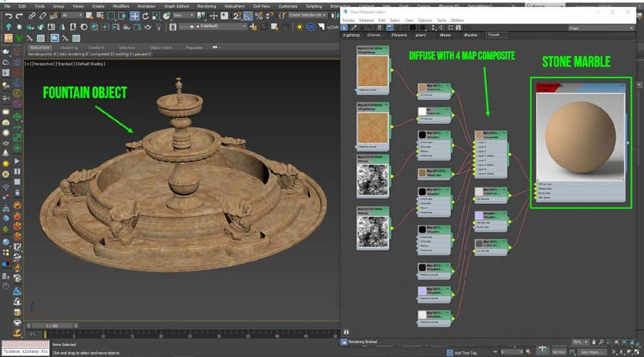Open the Rendering menu
This screenshot has height=357, width=644.
coord(206,6)
